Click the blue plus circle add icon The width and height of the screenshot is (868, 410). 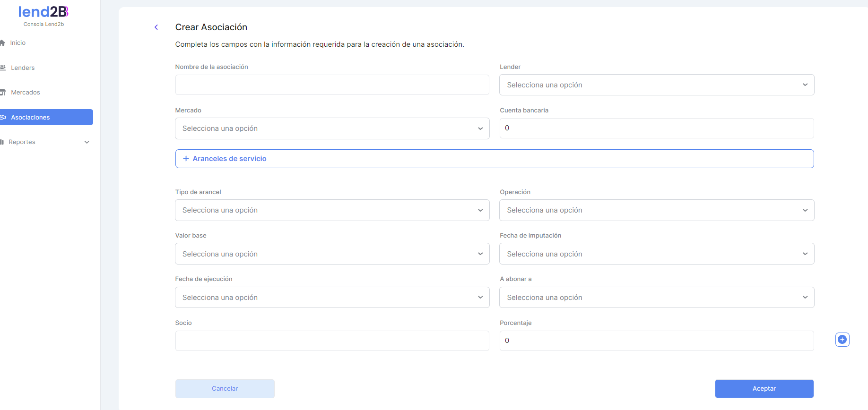click(x=842, y=340)
